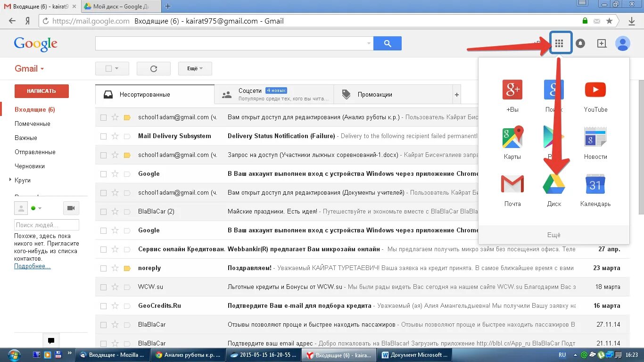Open YouTube from the apps panel
This screenshot has height=362, width=644.
(595, 96)
